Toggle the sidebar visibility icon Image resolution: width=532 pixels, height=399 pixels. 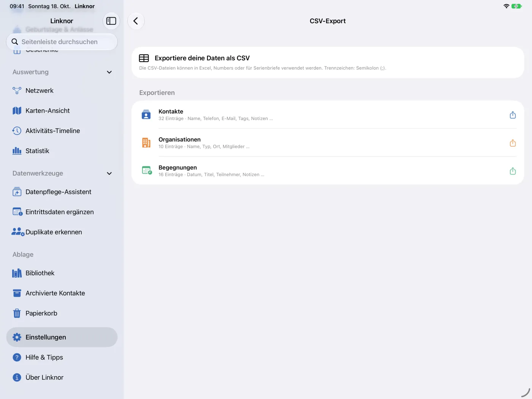(x=111, y=21)
